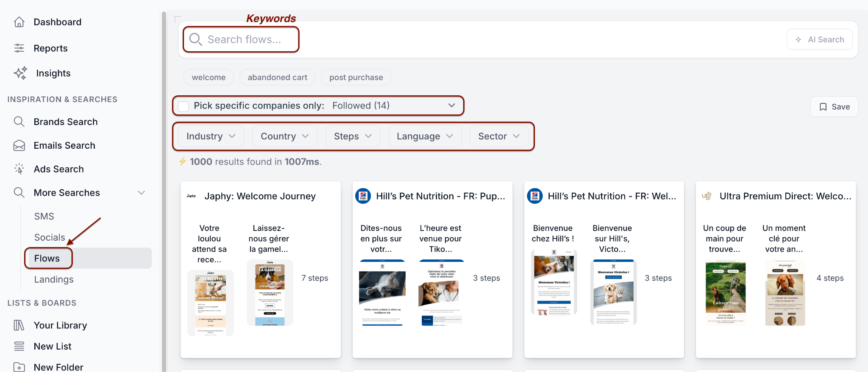868x372 pixels.
Task: Click the magnifier icon in search bar
Action: (x=195, y=39)
